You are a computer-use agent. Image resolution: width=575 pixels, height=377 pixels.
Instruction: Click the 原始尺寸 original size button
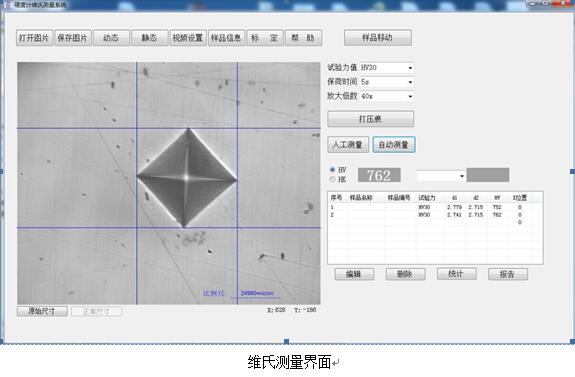[42, 311]
